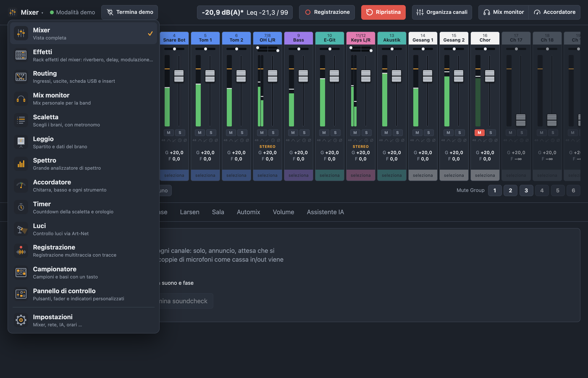Click the Effetti rack icon in menu

(21, 55)
